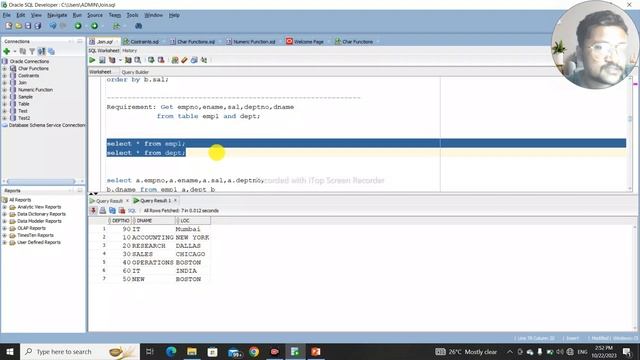Sort by the LOC column header
The height and width of the screenshot is (360, 640).
click(193, 220)
